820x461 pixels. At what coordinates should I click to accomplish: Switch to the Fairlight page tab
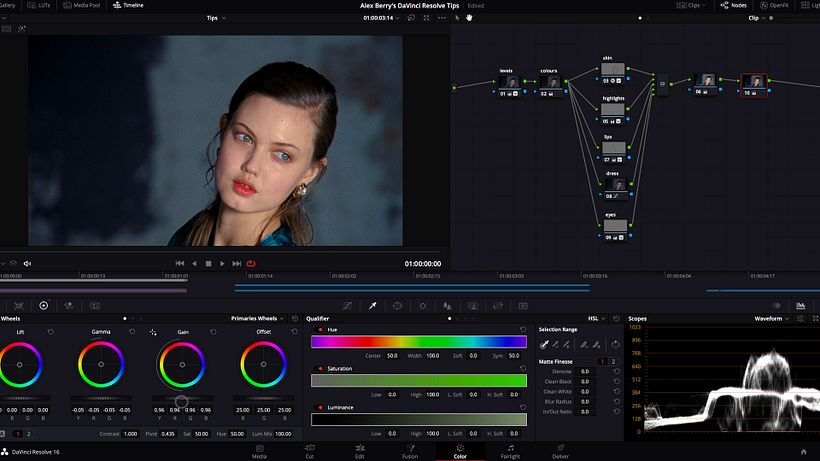[x=510, y=450]
